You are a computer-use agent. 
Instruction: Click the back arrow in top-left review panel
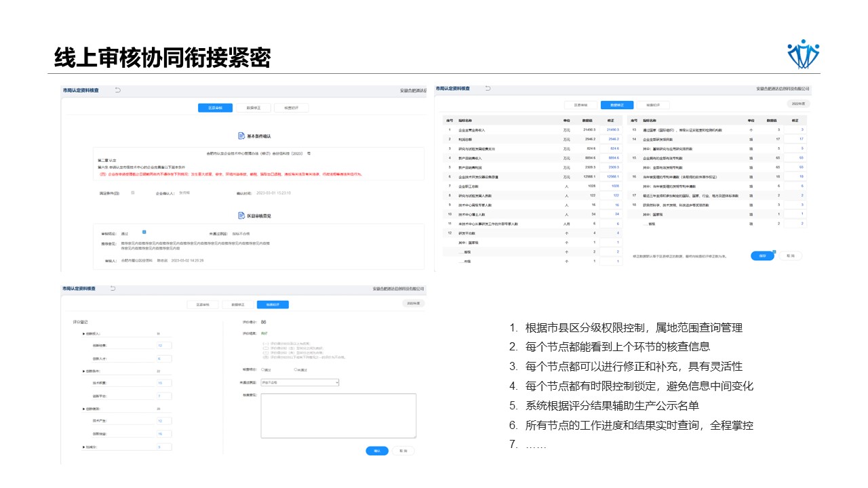pos(117,90)
